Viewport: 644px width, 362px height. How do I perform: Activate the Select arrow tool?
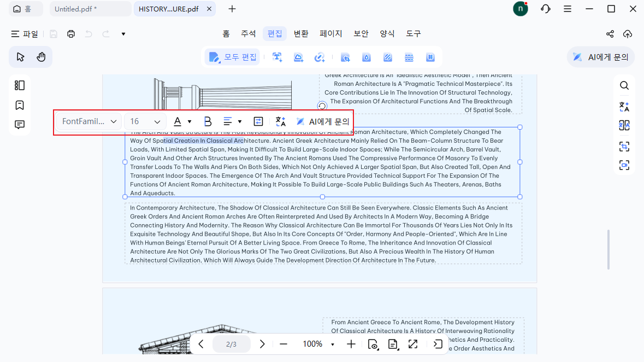coord(21,57)
